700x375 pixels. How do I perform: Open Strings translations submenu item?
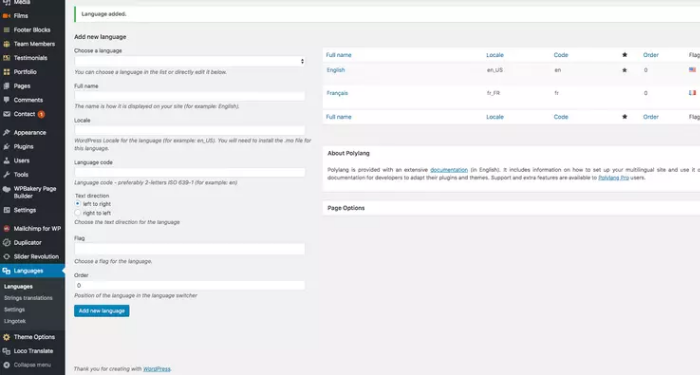coord(28,298)
